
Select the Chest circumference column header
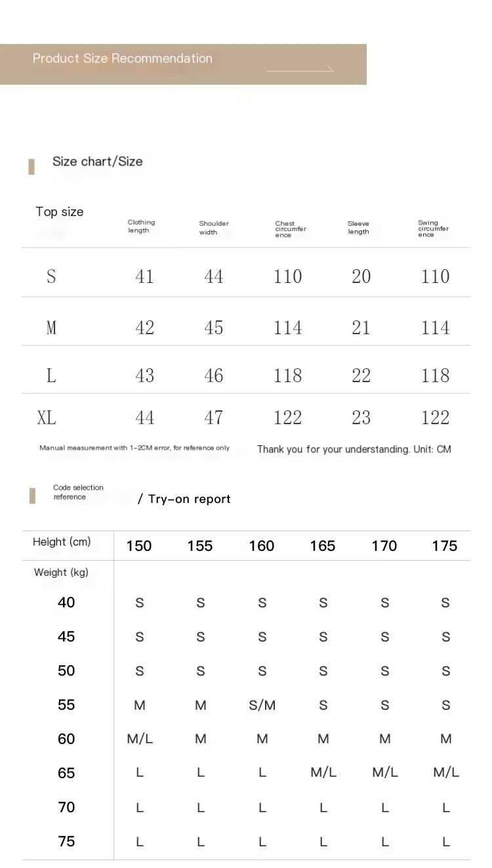[290, 229]
